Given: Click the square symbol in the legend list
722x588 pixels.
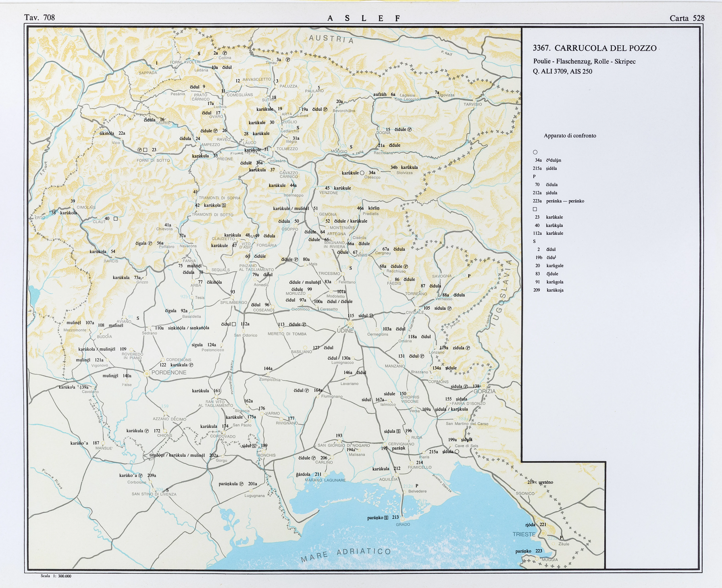Looking at the screenshot, I should (535, 209).
